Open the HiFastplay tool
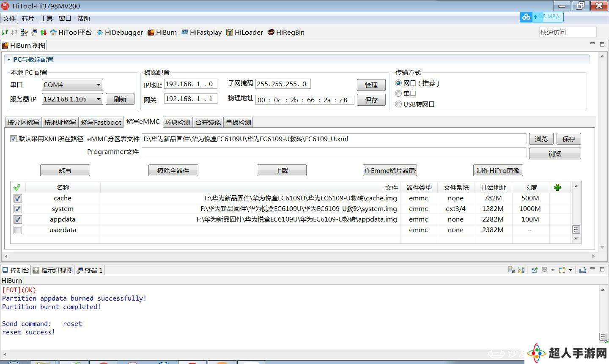This screenshot has height=364, width=609. tap(201, 32)
